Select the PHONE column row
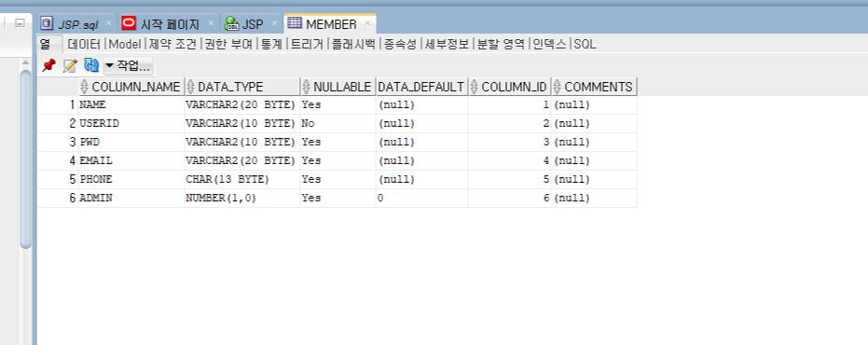The width and height of the screenshot is (868, 345). coord(337,179)
